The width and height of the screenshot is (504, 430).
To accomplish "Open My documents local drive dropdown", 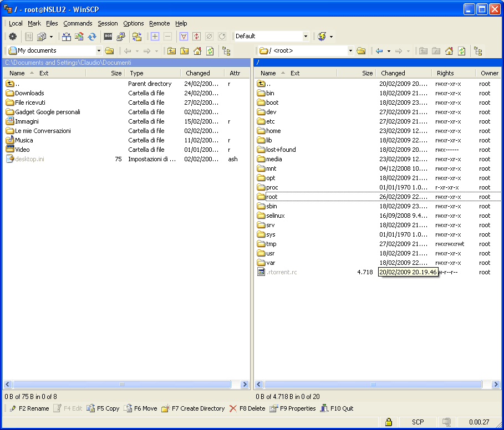I will pos(99,51).
